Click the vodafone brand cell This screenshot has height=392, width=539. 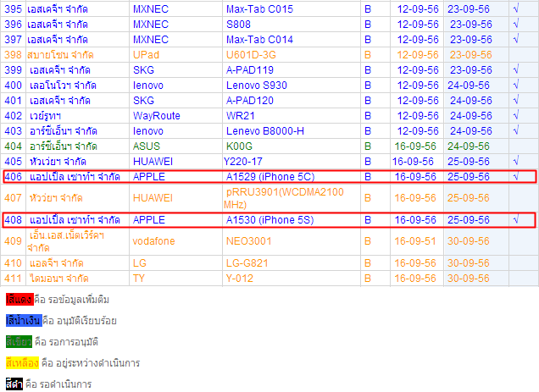click(158, 241)
